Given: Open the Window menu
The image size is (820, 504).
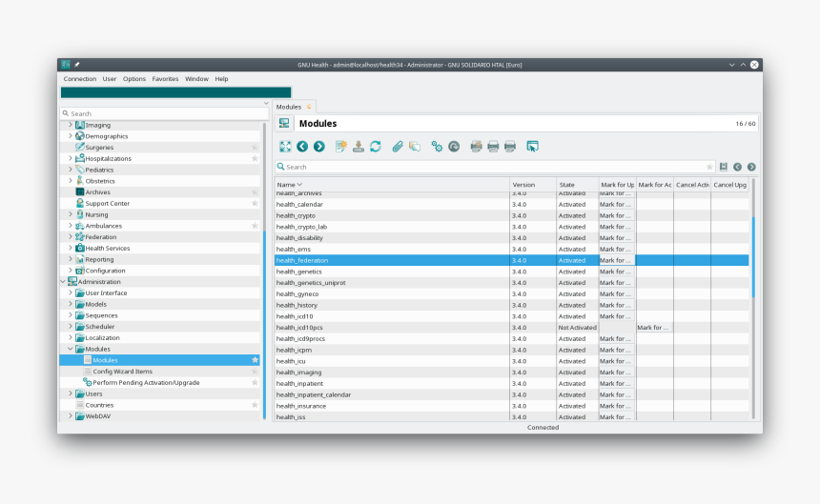Looking at the screenshot, I should pos(196,79).
